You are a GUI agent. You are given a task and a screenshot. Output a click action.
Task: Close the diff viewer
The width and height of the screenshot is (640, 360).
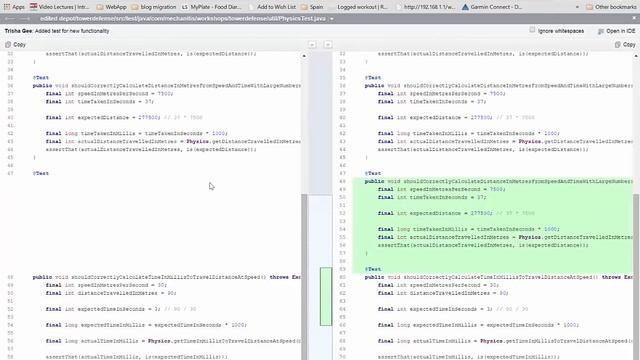coord(634,18)
